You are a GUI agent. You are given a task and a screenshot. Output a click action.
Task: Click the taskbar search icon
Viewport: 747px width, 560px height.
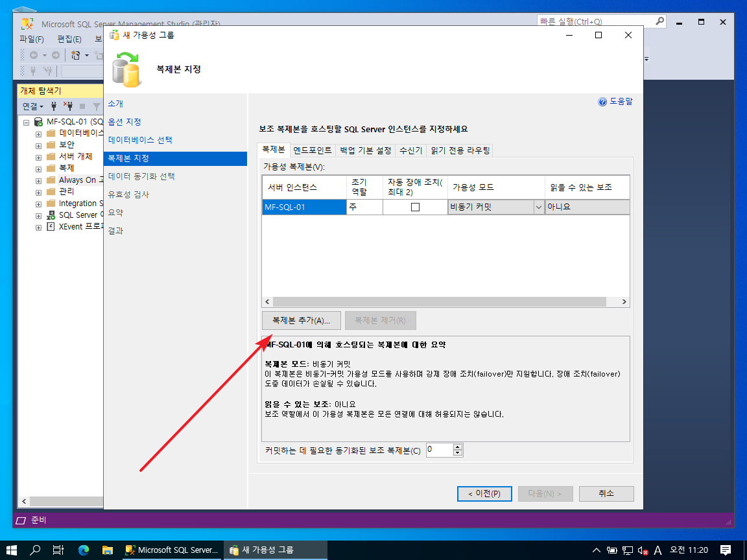[35, 550]
